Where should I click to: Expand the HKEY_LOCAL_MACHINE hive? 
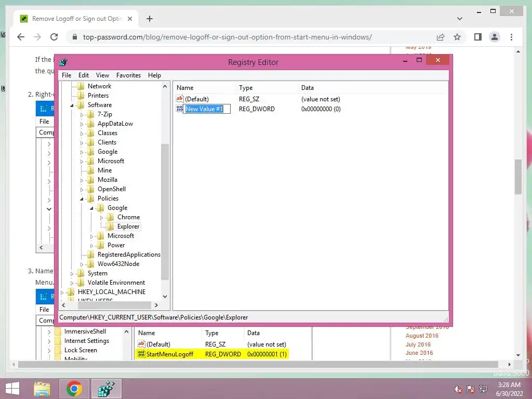pos(62,292)
